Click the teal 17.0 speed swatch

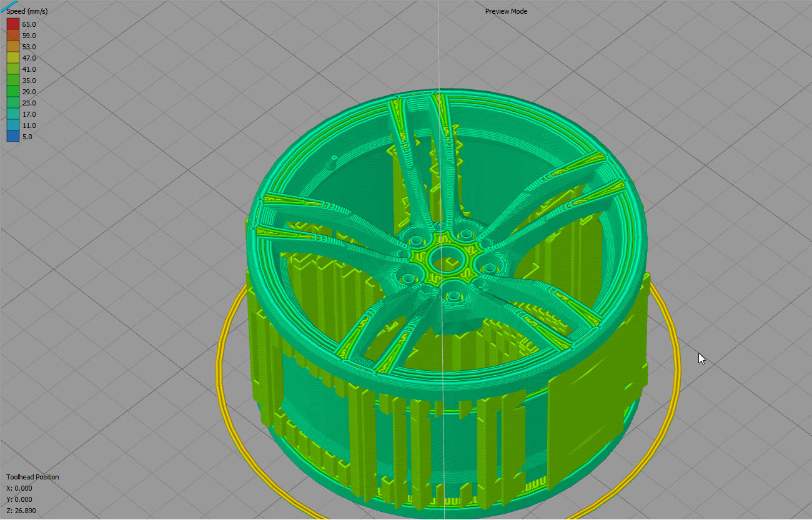pyautogui.click(x=13, y=114)
